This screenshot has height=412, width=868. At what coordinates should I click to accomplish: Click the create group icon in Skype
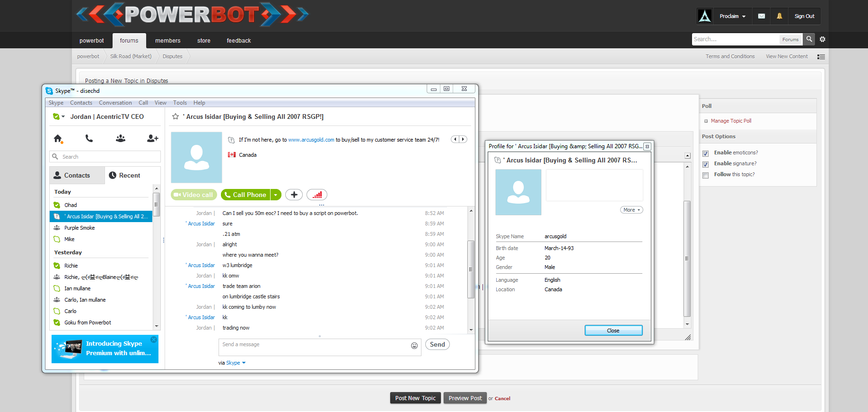[x=121, y=138]
